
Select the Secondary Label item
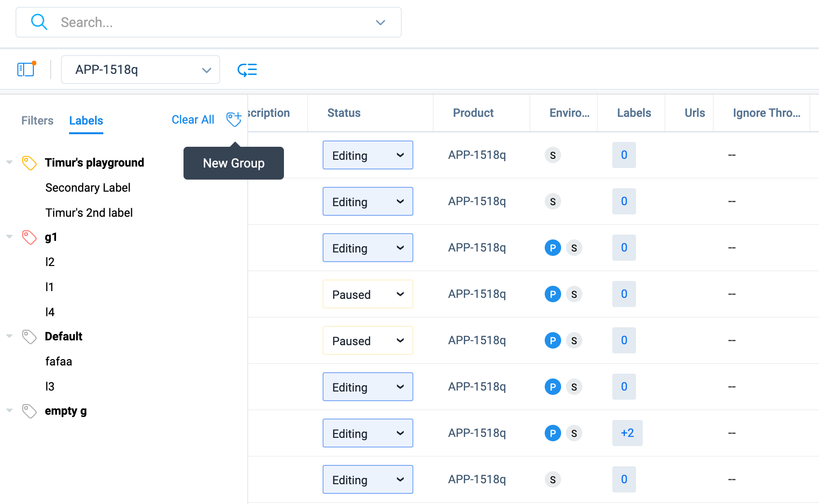[88, 188]
